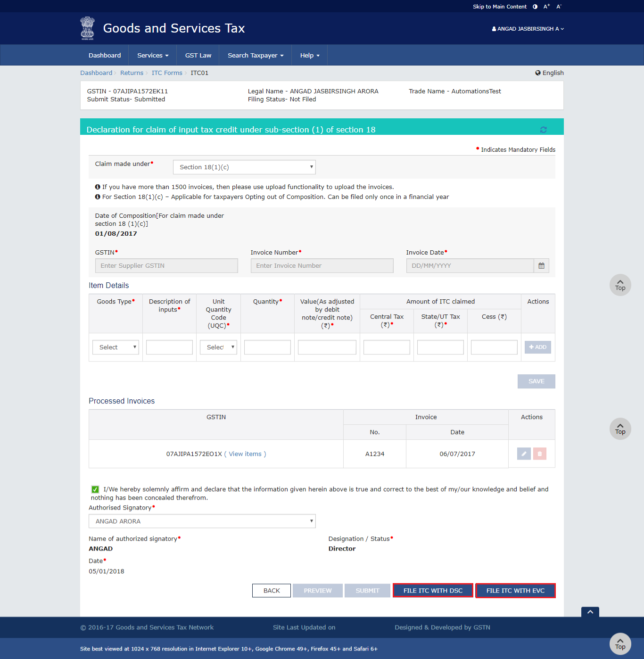The width and height of the screenshot is (644, 659).
Task: Click the Top scroll-to-top icon
Action: point(620,285)
